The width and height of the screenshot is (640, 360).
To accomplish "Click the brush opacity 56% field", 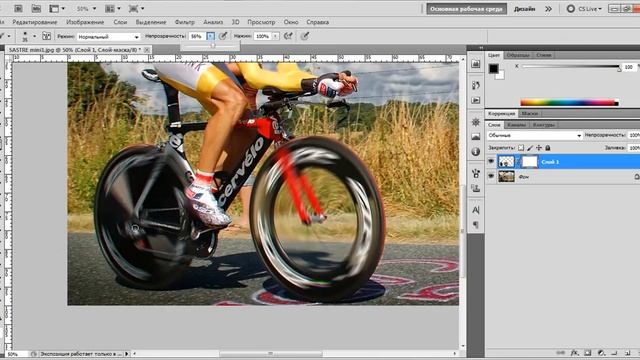I will tap(198, 36).
